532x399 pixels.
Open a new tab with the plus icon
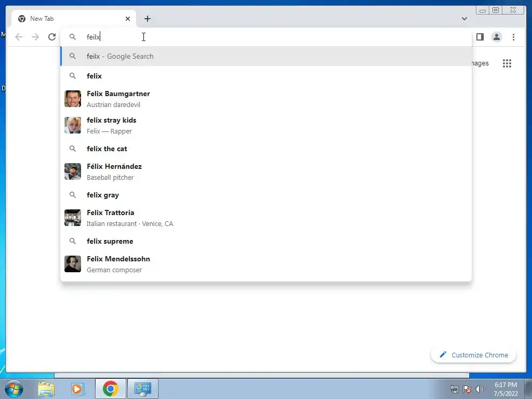click(x=147, y=19)
